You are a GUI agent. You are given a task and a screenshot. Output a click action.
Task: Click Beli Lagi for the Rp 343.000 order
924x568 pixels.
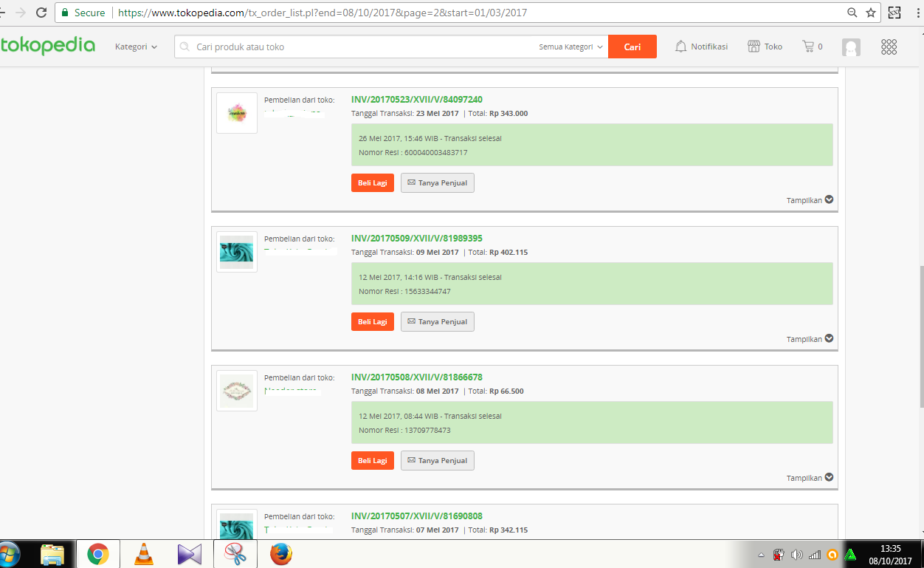coord(373,182)
